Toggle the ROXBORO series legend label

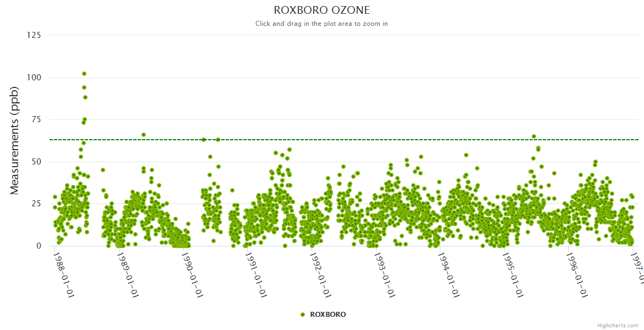pyautogui.click(x=328, y=315)
